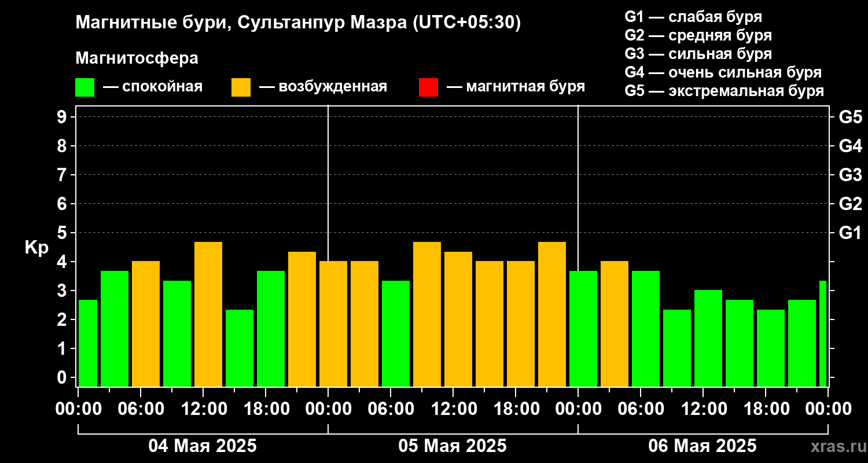Click the green bar at 18:00 on 06 May
This screenshot has width=868, height=463.
click(x=771, y=348)
